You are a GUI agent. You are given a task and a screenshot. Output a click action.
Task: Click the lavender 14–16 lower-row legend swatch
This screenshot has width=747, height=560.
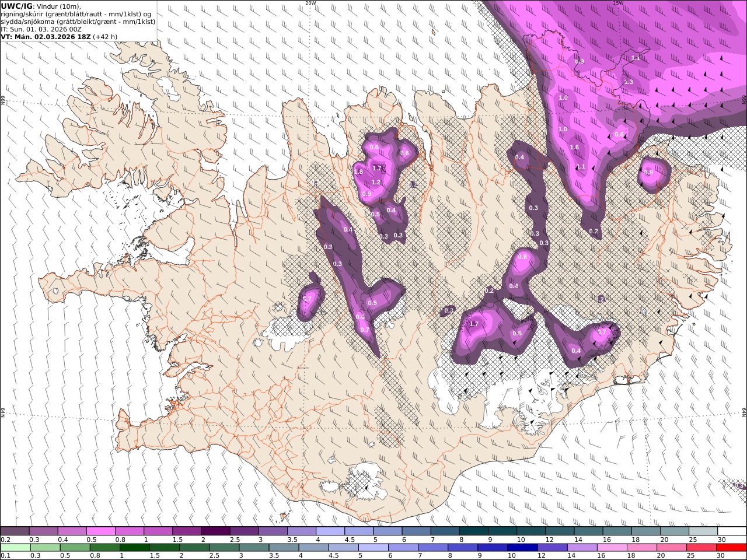(582, 548)
